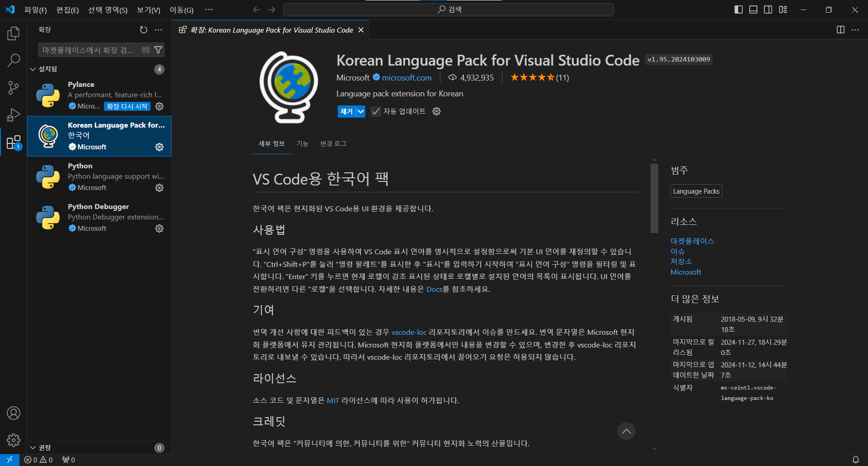This screenshot has width=868, height=466.
Task: Open ports forwarded indicator in status bar
Action: click(x=69, y=460)
